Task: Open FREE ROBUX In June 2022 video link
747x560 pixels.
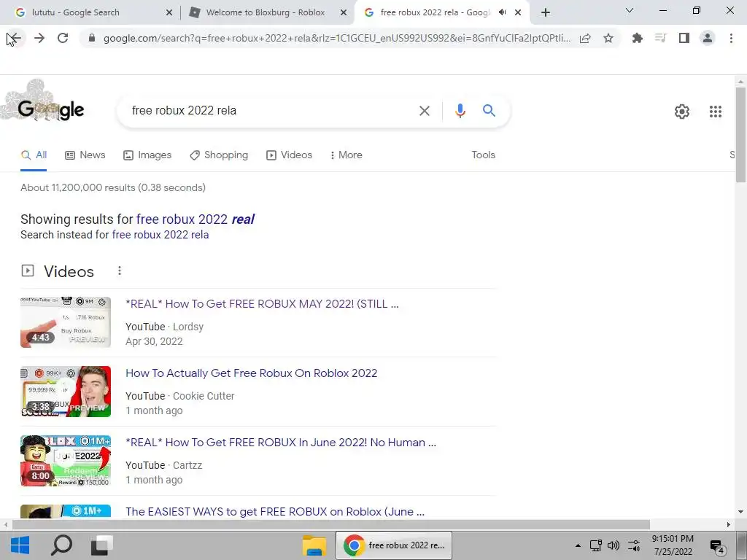Action: (x=281, y=443)
